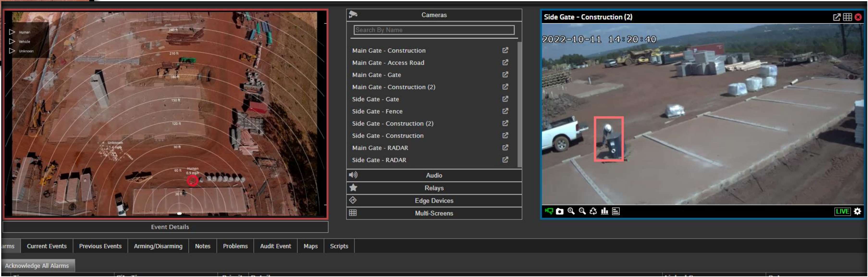
Task: Click the Search By Name field
Action: 434,30
